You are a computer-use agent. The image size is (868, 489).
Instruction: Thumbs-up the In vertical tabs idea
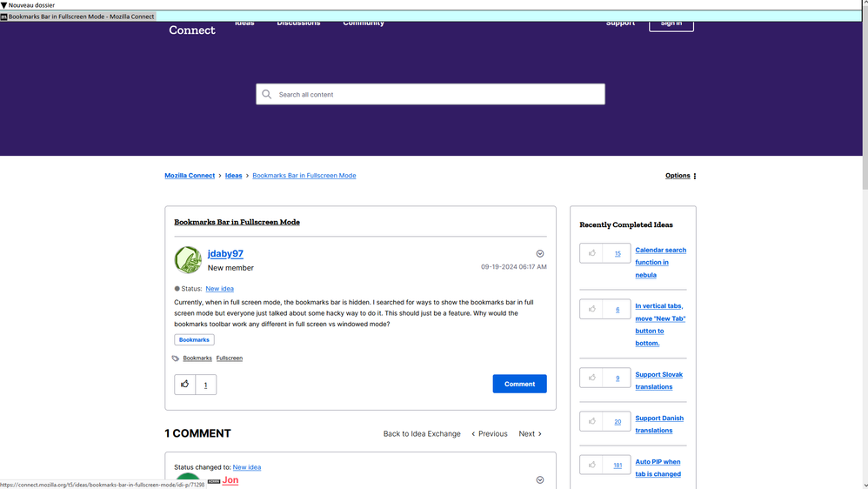pyautogui.click(x=591, y=309)
